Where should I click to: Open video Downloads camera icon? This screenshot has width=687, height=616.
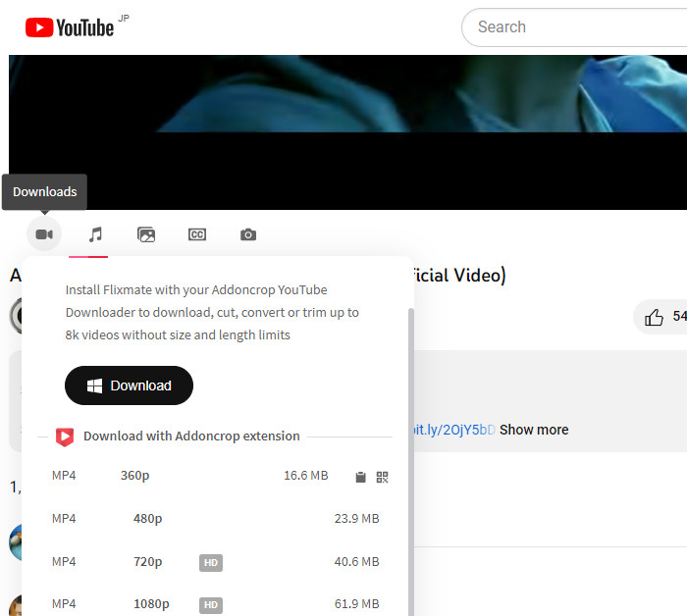click(44, 234)
